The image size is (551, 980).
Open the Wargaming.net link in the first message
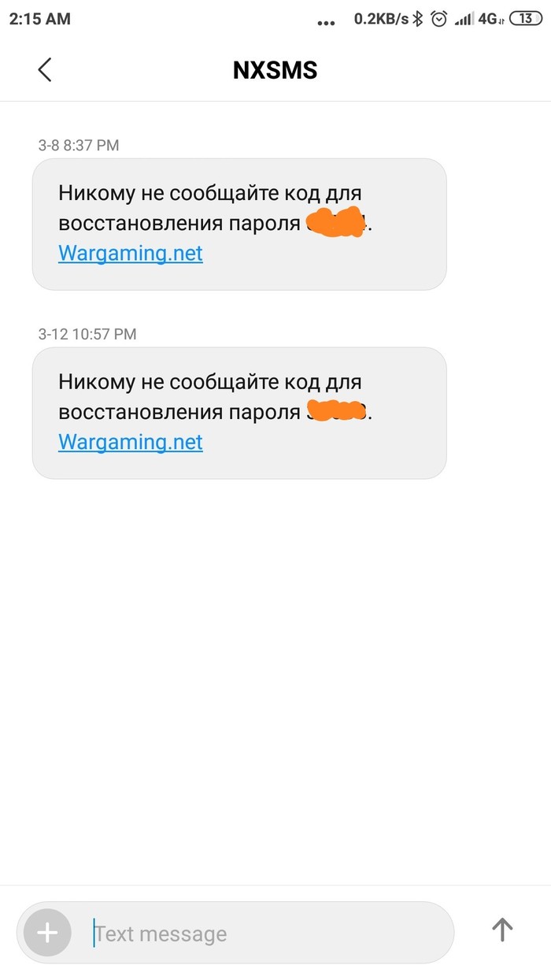(131, 253)
